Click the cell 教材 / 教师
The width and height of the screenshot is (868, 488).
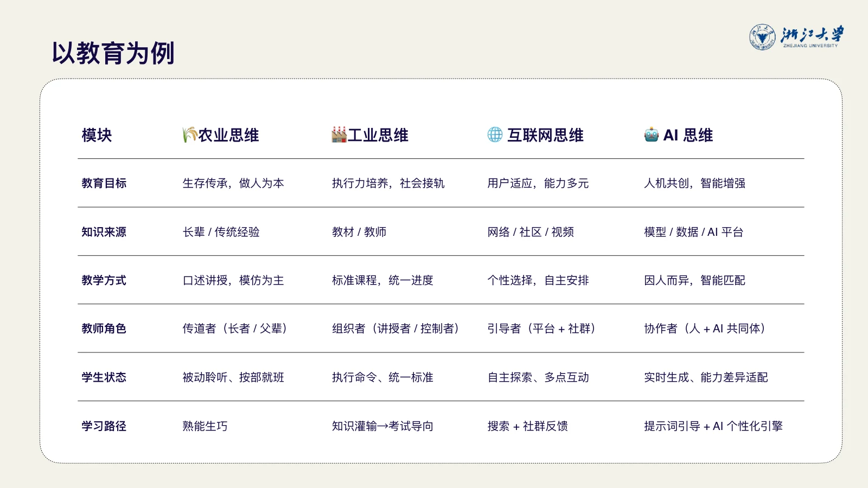pos(359,232)
